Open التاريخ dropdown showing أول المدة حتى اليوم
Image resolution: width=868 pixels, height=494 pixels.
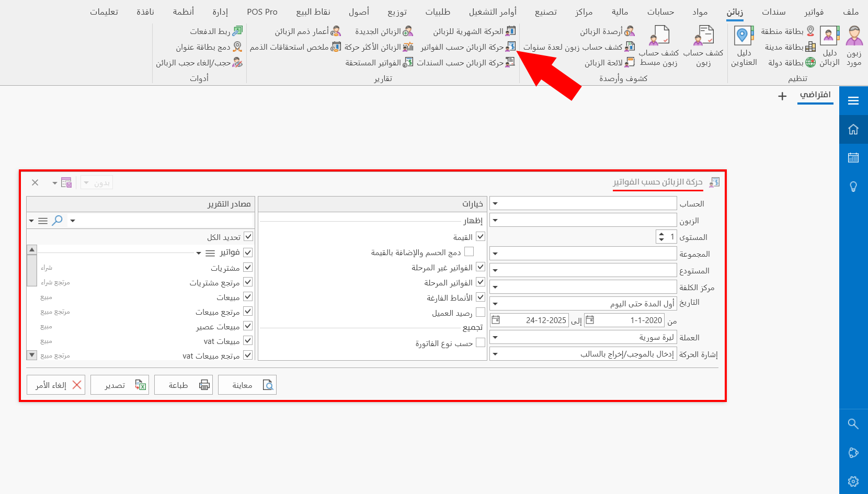pos(495,303)
